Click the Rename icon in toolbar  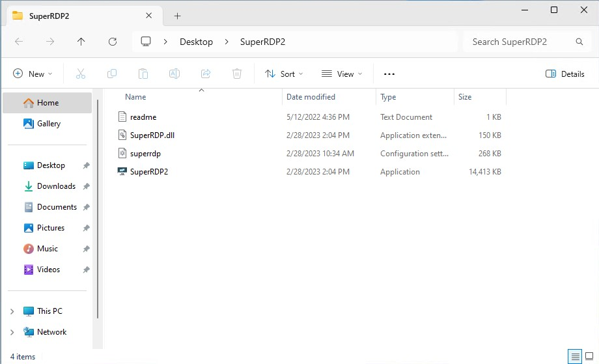click(174, 74)
